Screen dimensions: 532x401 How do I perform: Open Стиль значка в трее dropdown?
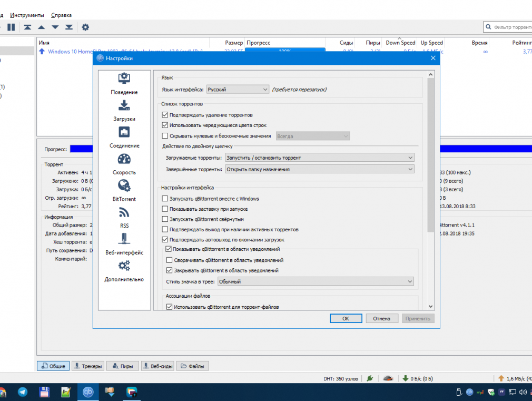316,281
